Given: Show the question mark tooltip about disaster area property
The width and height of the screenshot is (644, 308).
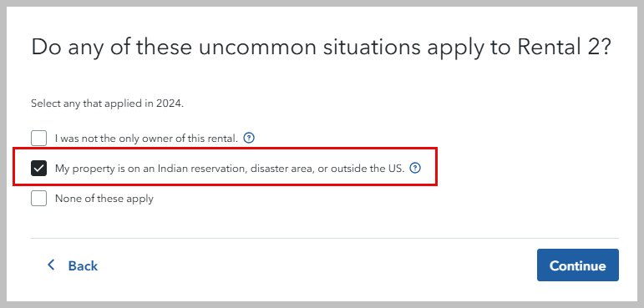Looking at the screenshot, I should click(415, 168).
